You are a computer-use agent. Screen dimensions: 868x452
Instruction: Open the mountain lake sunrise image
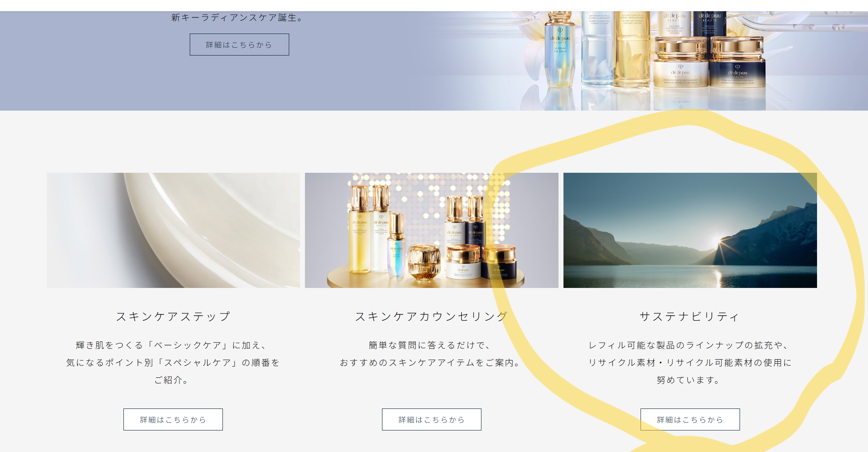coord(690,230)
